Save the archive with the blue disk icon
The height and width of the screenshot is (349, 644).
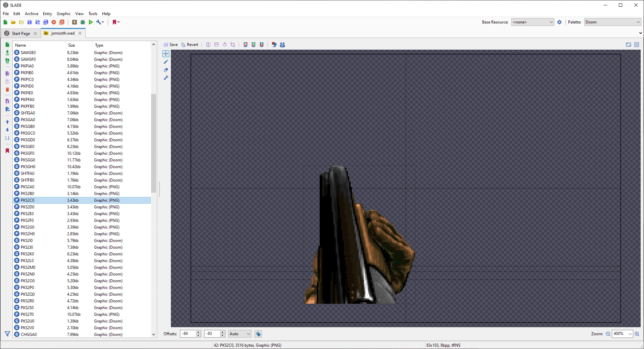pos(30,22)
